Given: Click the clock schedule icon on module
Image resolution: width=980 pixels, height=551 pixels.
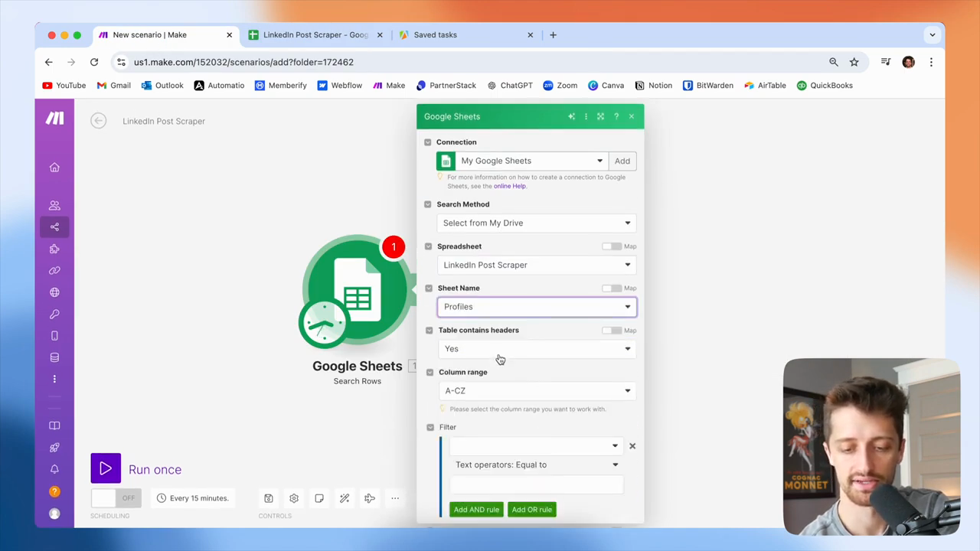Looking at the screenshot, I should click(x=324, y=324).
